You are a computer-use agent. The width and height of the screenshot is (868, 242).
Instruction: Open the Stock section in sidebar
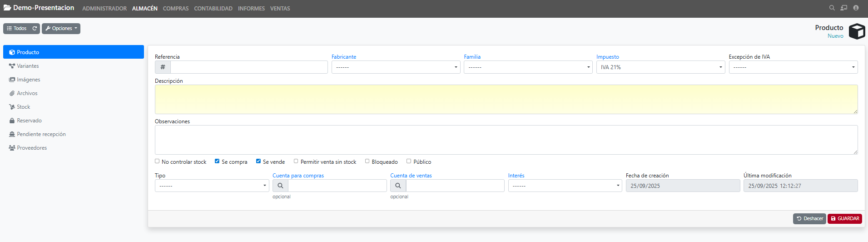click(x=23, y=107)
